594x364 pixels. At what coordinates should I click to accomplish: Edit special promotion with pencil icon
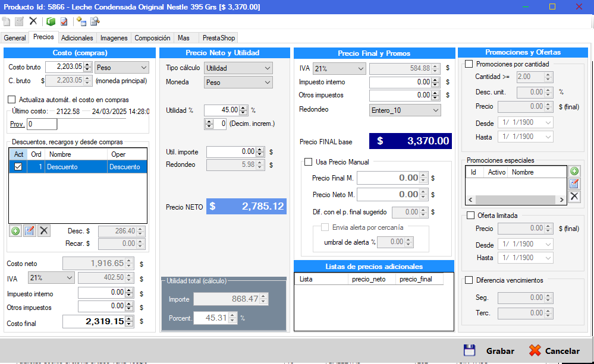point(574,183)
